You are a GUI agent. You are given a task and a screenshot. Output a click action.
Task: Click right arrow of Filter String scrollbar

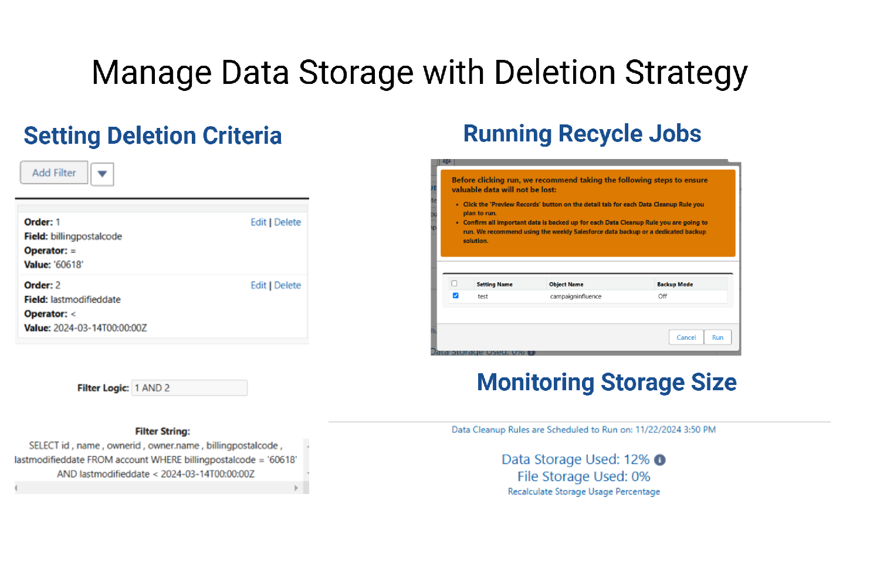[296, 488]
